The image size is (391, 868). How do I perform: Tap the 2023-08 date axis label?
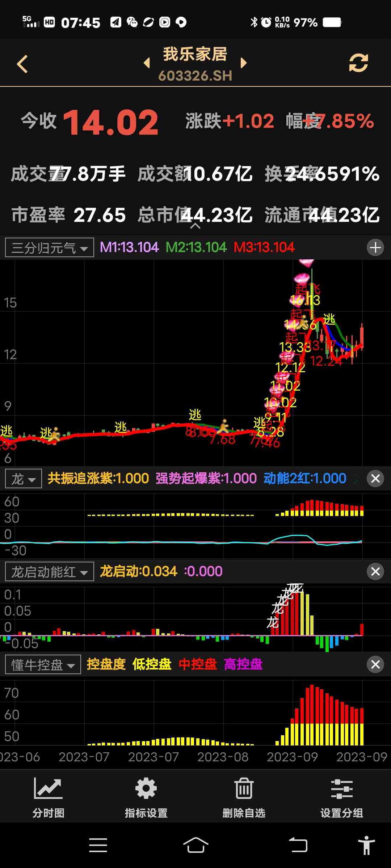(x=223, y=757)
